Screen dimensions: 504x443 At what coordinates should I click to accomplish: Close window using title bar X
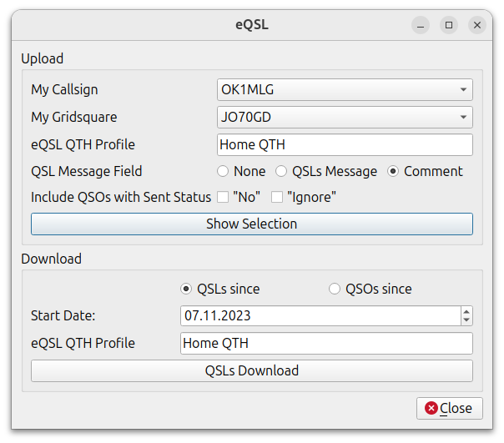[476, 25]
